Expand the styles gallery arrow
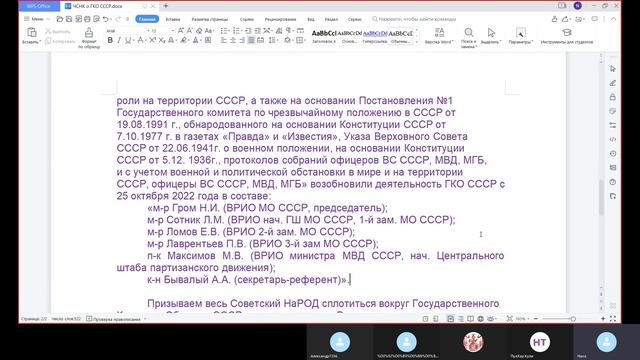This screenshot has width=640, height=360. pyautogui.click(x=417, y=42)
